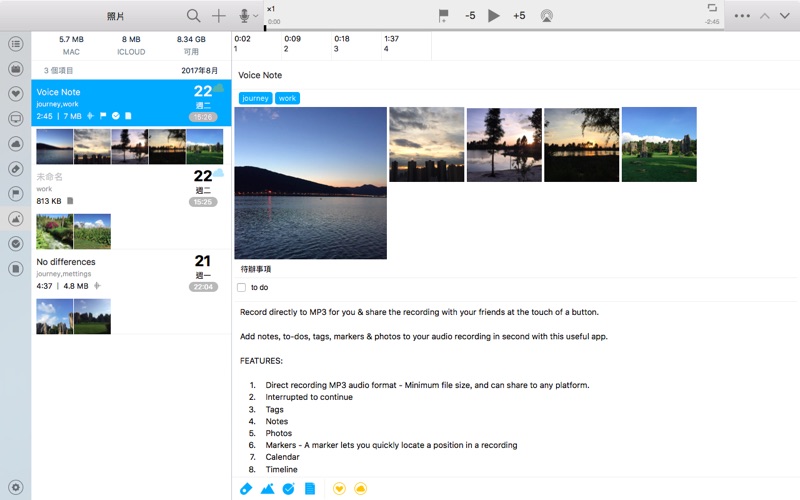Toggle favorite with the yellow heart icon
Viewport: 800px width, 500px height.
click(x=339, y=489)
